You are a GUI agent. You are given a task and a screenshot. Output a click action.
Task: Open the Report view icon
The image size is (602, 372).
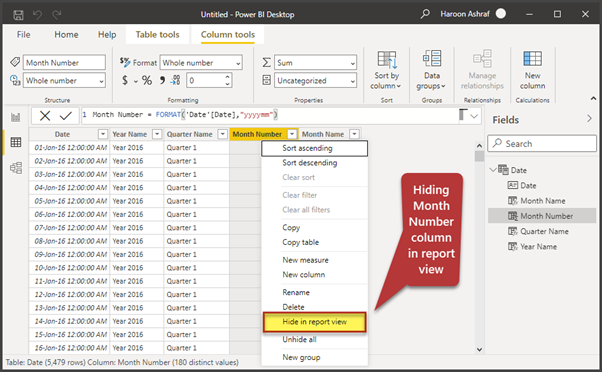(x=16, y=117)
